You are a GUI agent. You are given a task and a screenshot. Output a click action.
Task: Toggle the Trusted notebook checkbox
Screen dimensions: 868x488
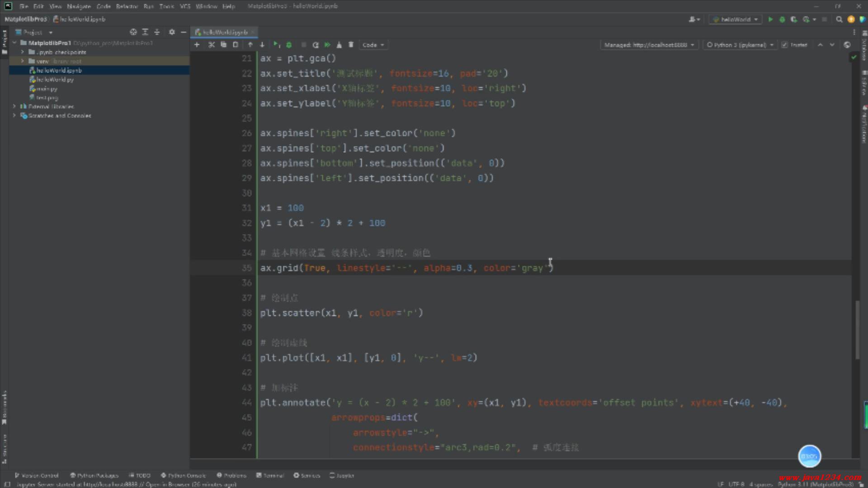coord(784,45)
